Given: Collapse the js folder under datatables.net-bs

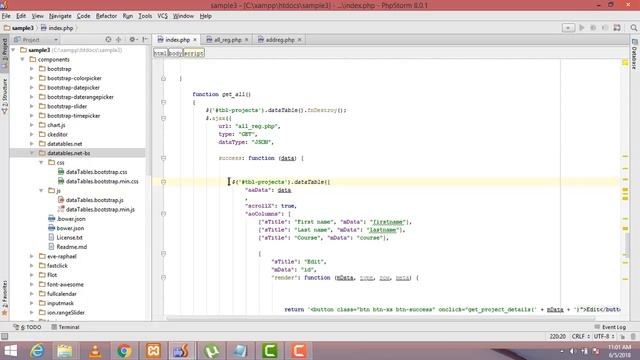Looking at the screenshot, I should (x=41, y=191).
